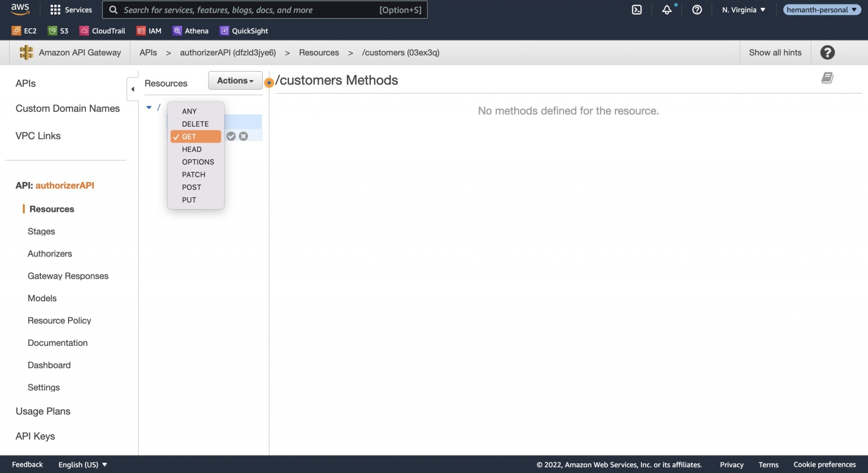Open the Actions dropdown

tap(235, 80)
